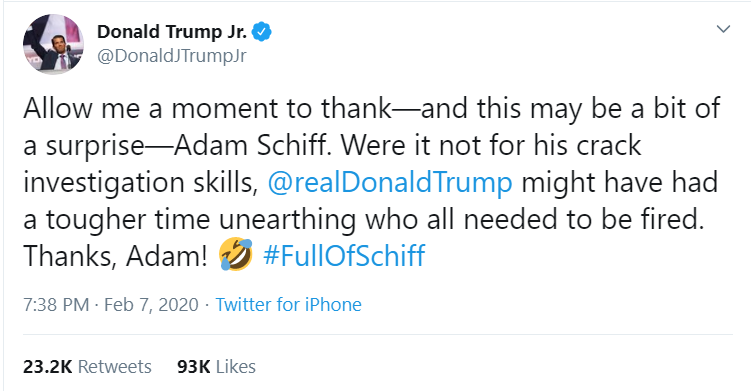
Task: Click the words "investigation skills"
Action: coord(141,183)
